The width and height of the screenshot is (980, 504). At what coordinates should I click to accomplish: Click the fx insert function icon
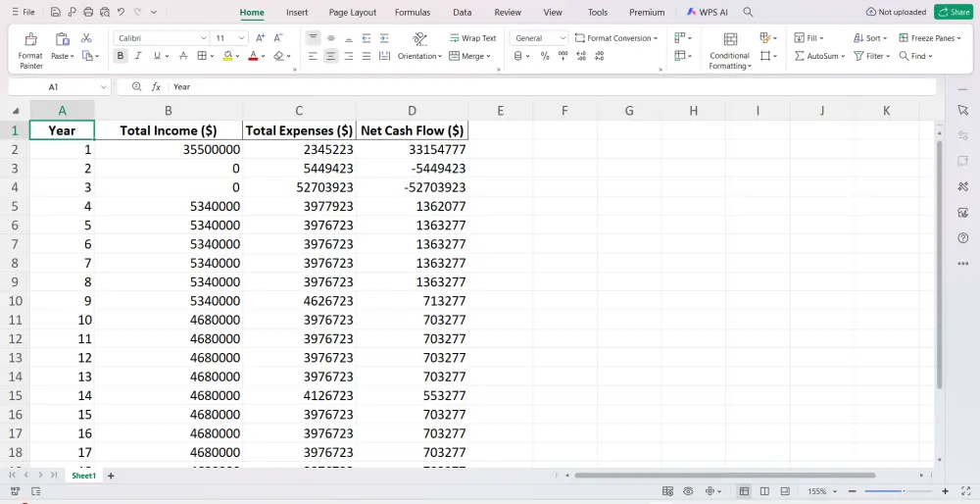pos(156,87)
